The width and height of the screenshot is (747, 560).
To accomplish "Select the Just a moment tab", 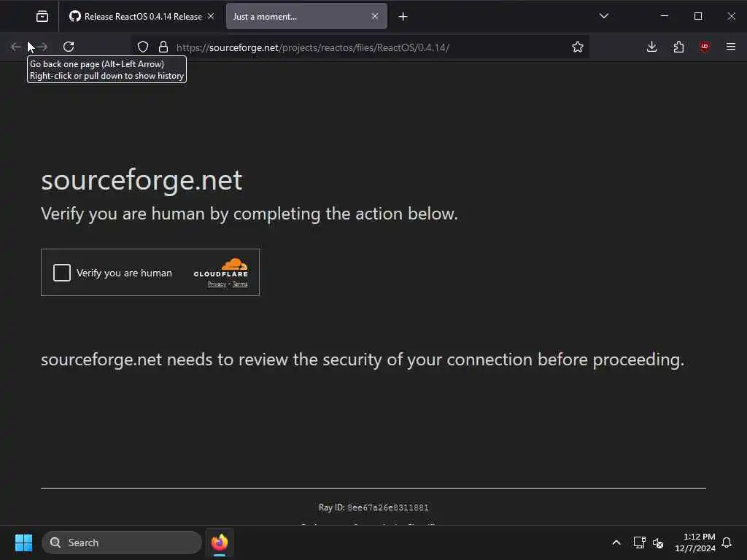I will 295,16.
